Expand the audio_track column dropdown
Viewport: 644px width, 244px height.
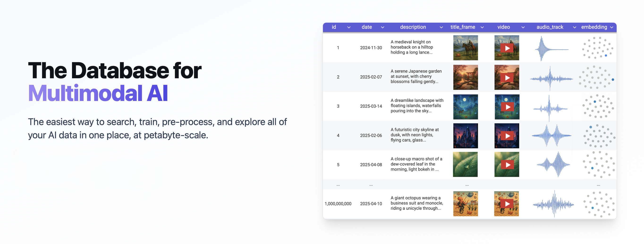click(575, 27)
